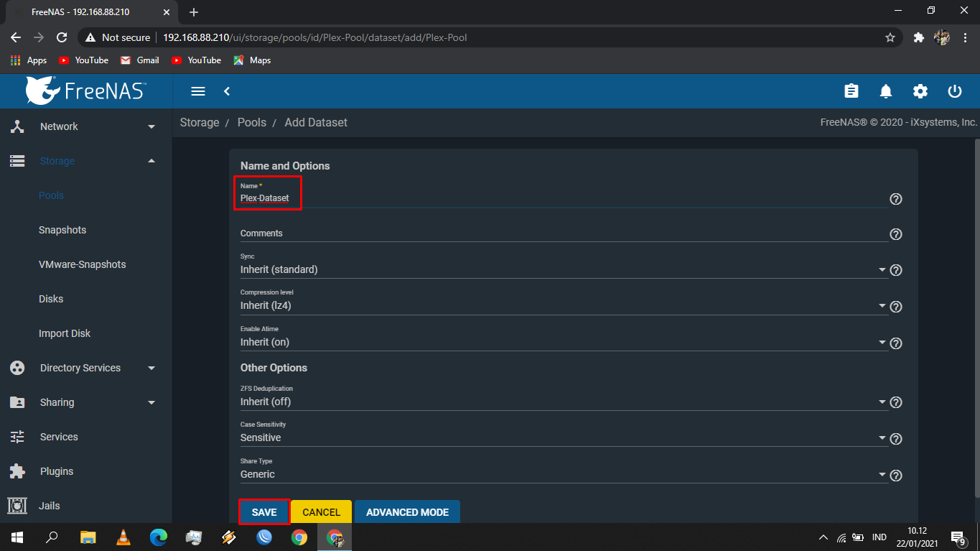Expand the ZFS Deduplication dropdown
Screen dimensions: 980x551
click(x=560, y=402)
